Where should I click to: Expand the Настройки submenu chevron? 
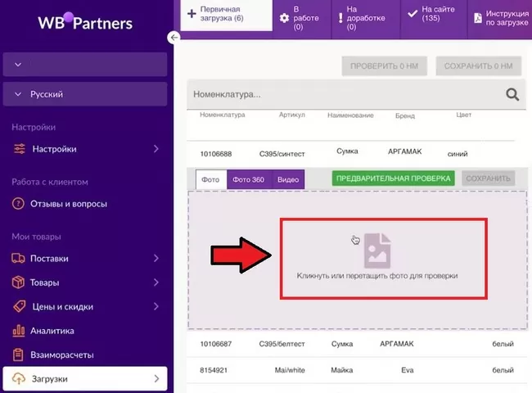pyautogui.click(x=156, y=149)
